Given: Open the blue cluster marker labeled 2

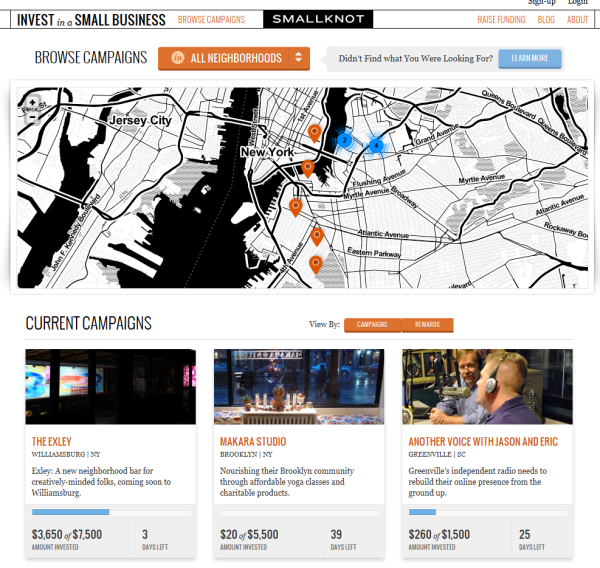Looking at the screenshot, I should pyautogui.click(x=344, y=140).
